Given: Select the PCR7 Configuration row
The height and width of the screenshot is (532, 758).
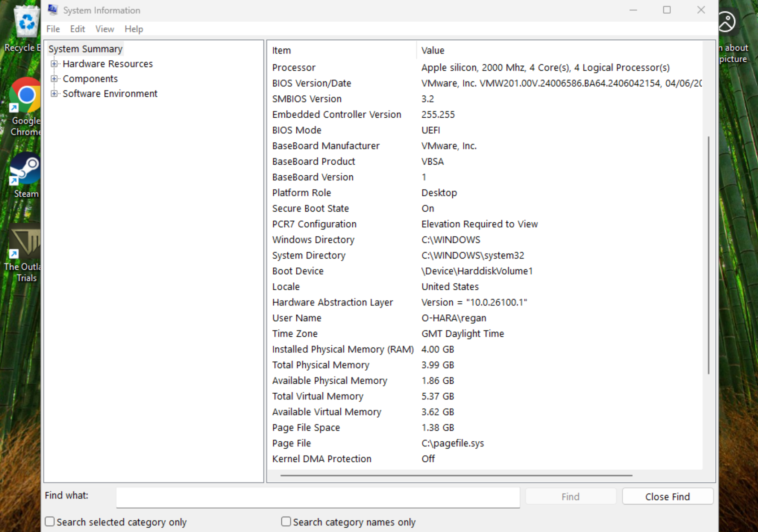Looking at the screenshot, I should coord(485,224).
